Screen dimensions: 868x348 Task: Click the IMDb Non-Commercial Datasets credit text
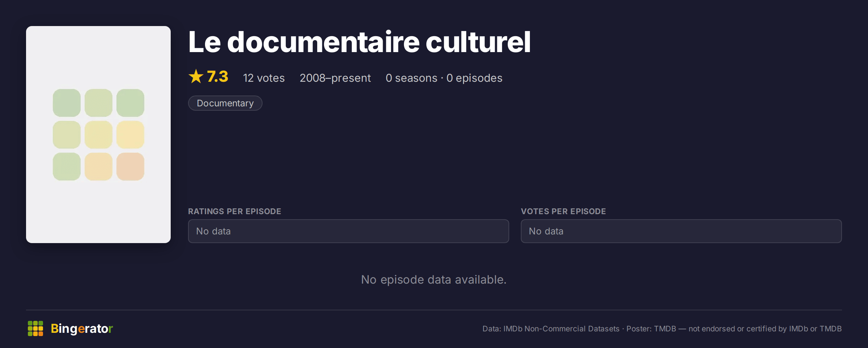point(561,329)
